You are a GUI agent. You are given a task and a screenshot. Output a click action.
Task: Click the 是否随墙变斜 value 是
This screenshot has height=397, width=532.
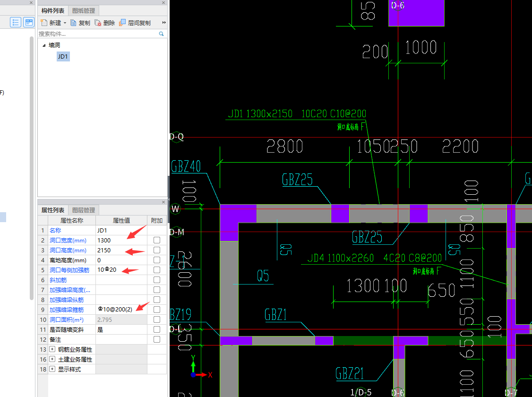coord(121,329)
